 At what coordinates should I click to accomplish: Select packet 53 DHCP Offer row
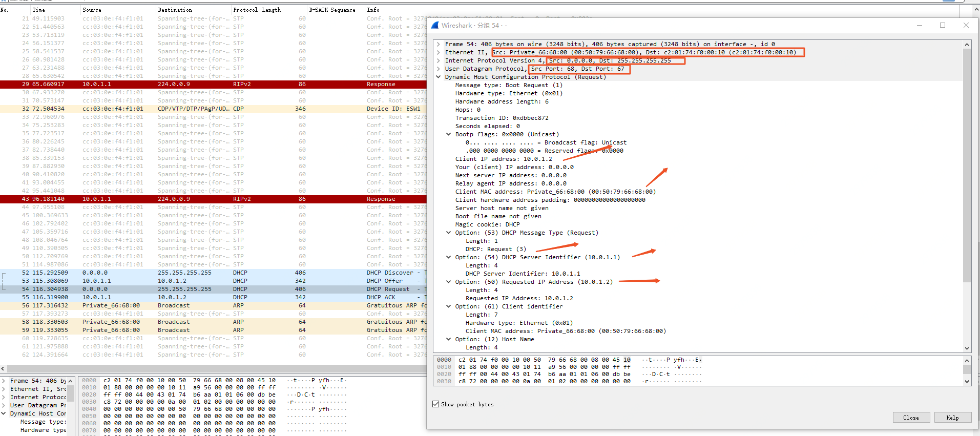click(213, 281)
